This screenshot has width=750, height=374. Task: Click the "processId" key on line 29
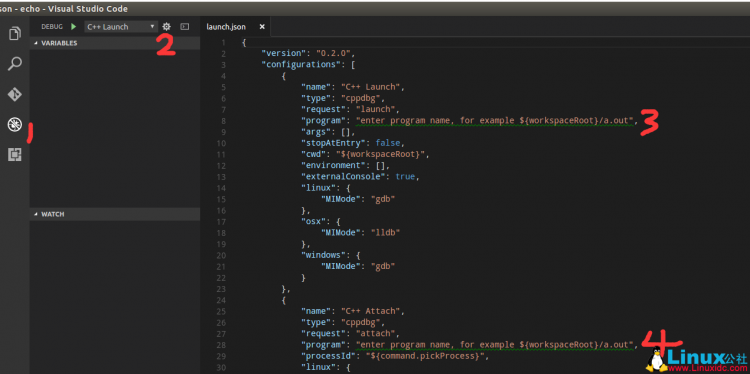click(329, 356)
